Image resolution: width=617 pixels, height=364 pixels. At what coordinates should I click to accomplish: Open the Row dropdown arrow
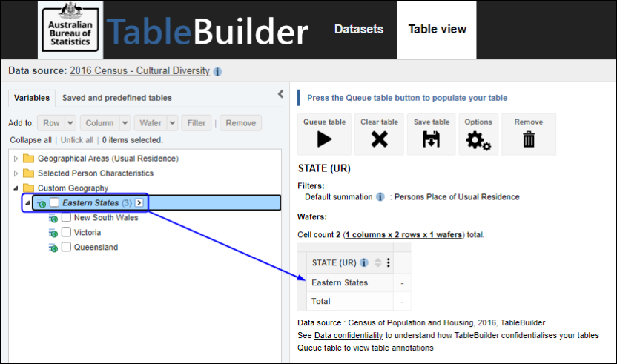70,123
